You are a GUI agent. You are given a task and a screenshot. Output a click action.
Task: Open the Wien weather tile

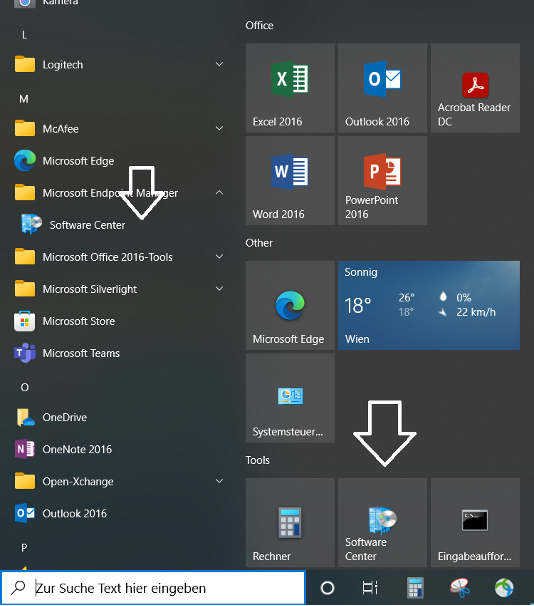[429, 305]
